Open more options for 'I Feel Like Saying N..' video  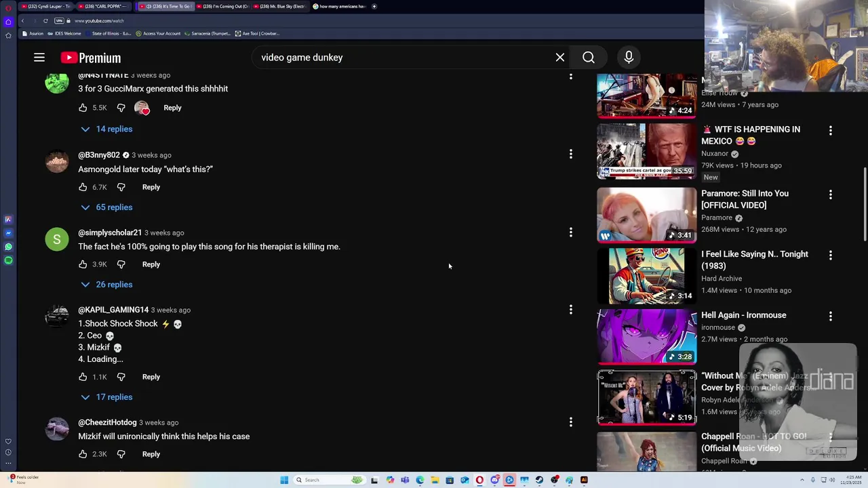click(x=831, y=256)
